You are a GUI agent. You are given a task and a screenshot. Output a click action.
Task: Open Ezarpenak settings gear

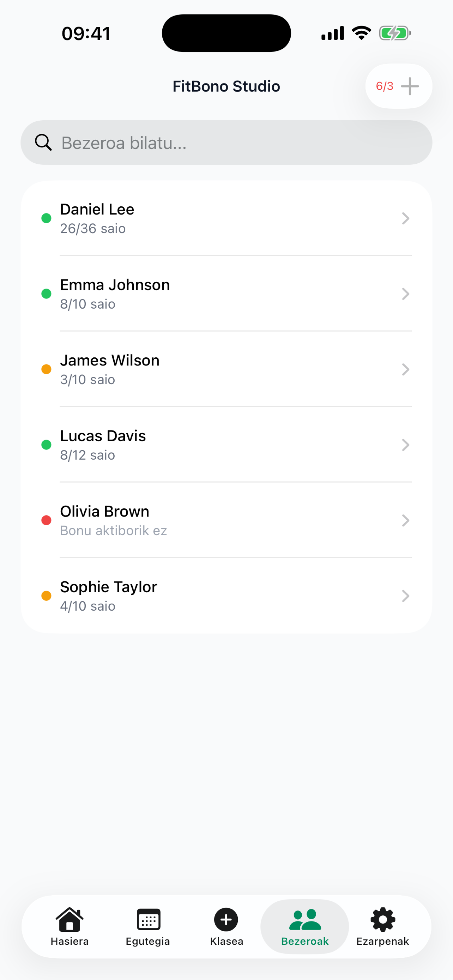point(383,920)
